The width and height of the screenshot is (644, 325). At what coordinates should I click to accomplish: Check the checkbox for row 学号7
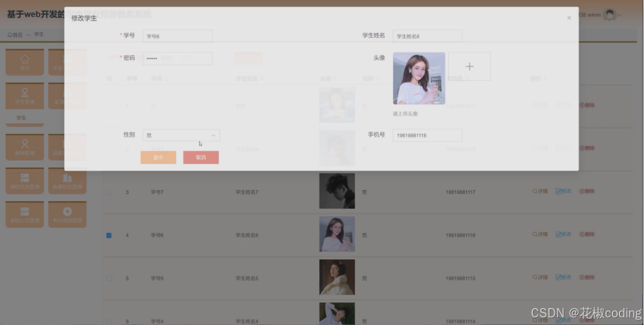coord(109,192)
